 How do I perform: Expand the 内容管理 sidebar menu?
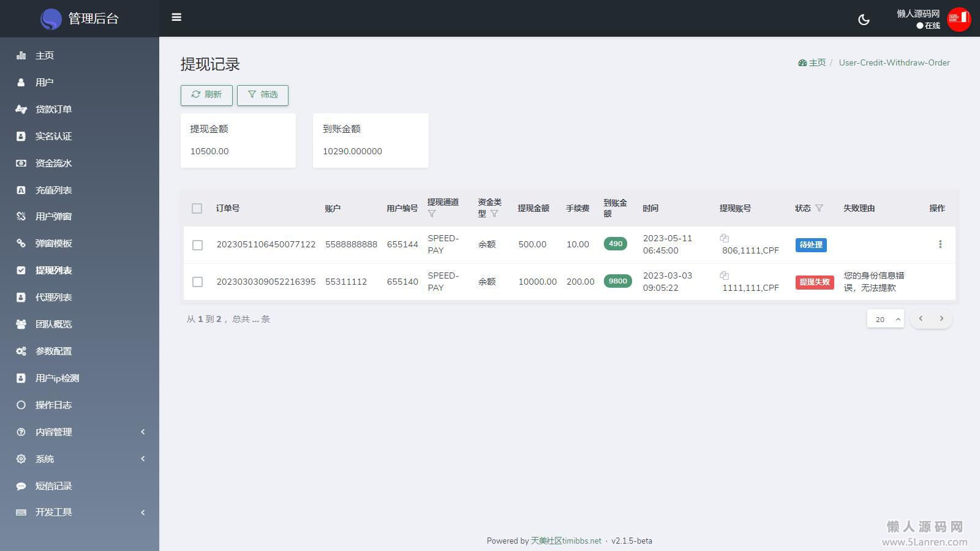coord(80,432)
